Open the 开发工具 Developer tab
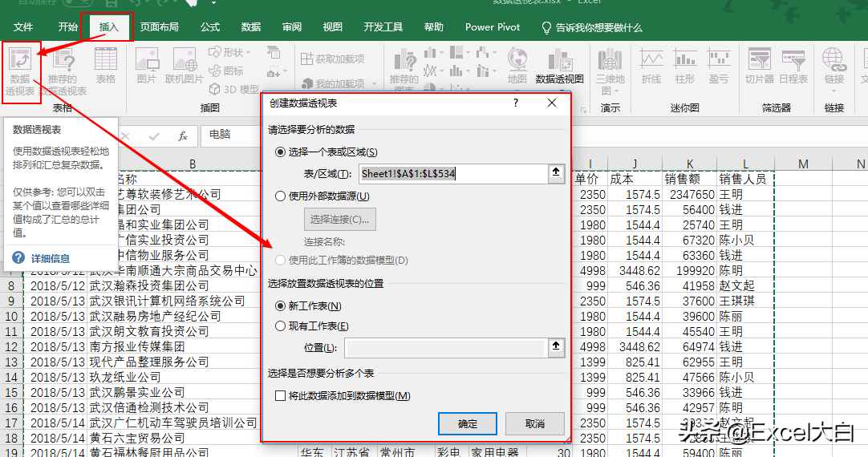868x457 pixels. pyautogui.click(x=383, y=27)
